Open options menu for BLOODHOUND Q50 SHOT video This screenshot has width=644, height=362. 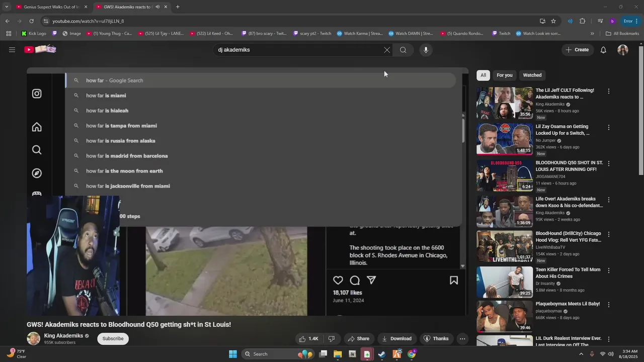[609, 164]
